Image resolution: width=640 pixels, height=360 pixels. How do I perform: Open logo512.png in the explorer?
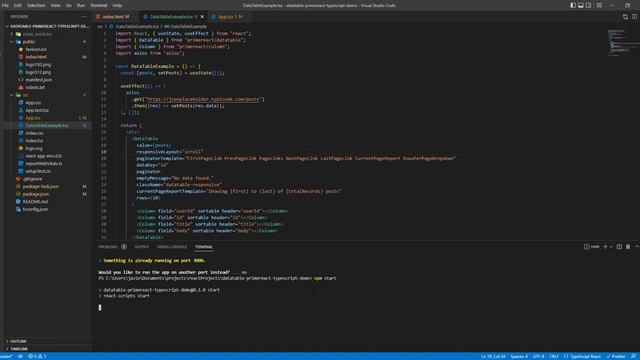[x=38, y=72]
